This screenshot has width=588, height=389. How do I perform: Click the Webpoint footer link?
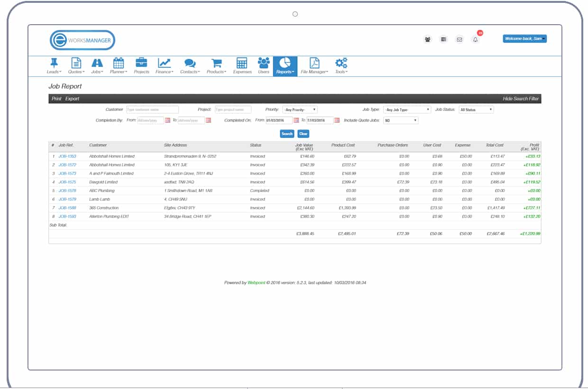coord(256,283)
